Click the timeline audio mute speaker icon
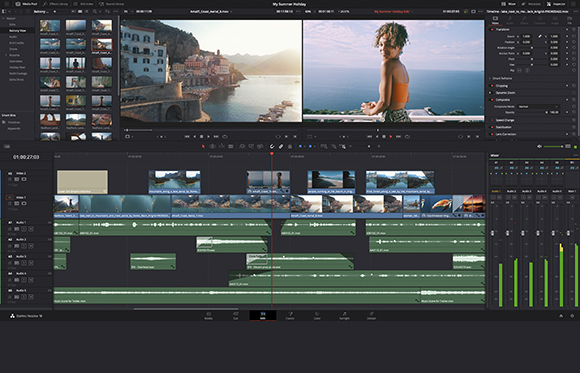The image size is (580, 373). coord(539,147)
